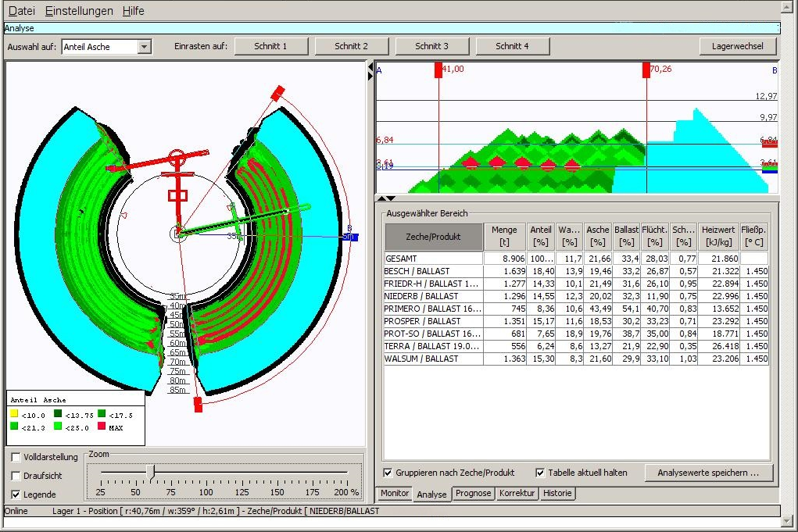Viewport: 798px width, 532px height.
Task: Jump to Schnitt 4
Action: [512, 46]
